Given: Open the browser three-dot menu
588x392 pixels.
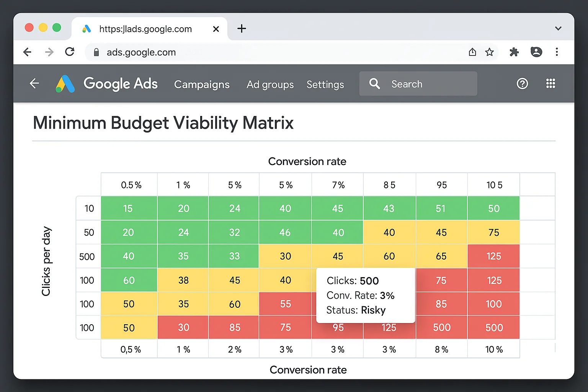Looking at the screenshot, I should tap(557, 52).
